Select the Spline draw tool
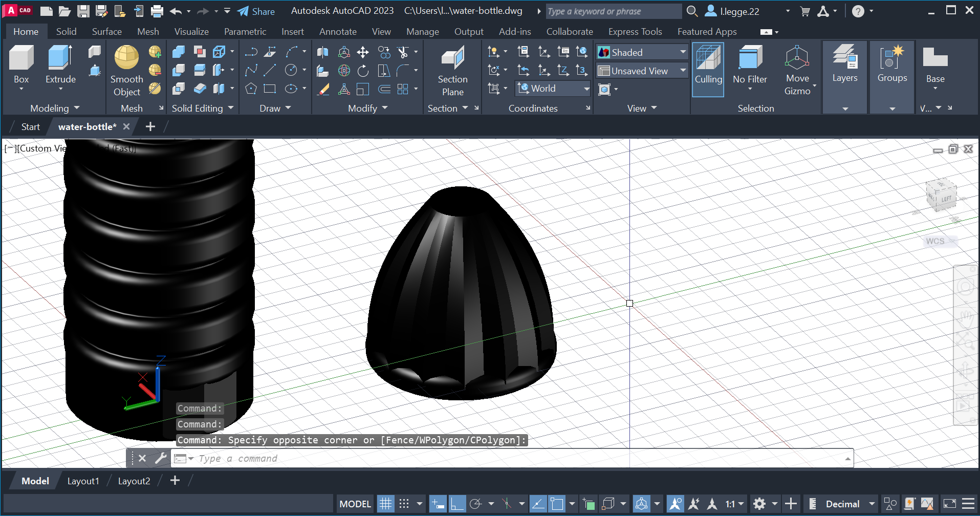 pyautogui.click(x=251, y=71)
